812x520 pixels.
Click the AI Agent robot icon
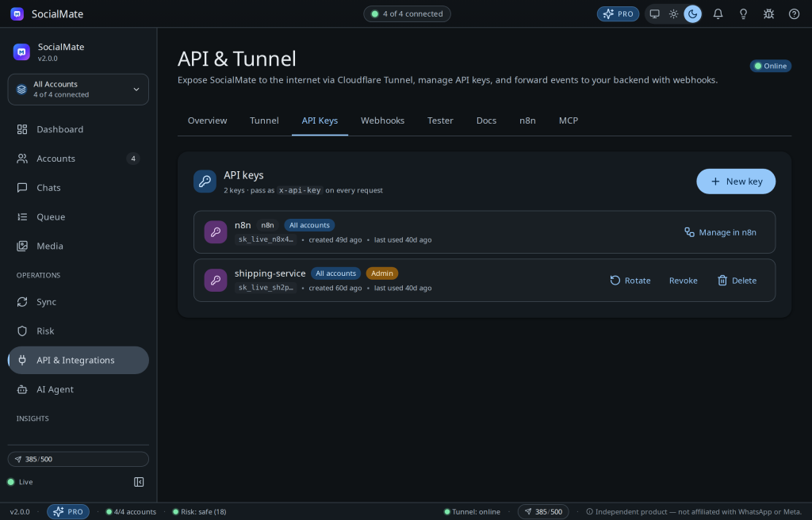coord(21,389)
